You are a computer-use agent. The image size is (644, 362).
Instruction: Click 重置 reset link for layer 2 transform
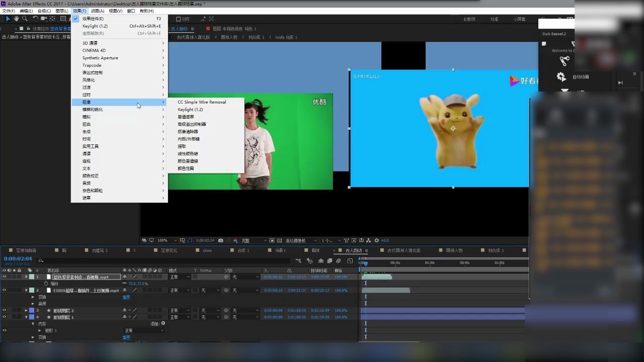126,297
